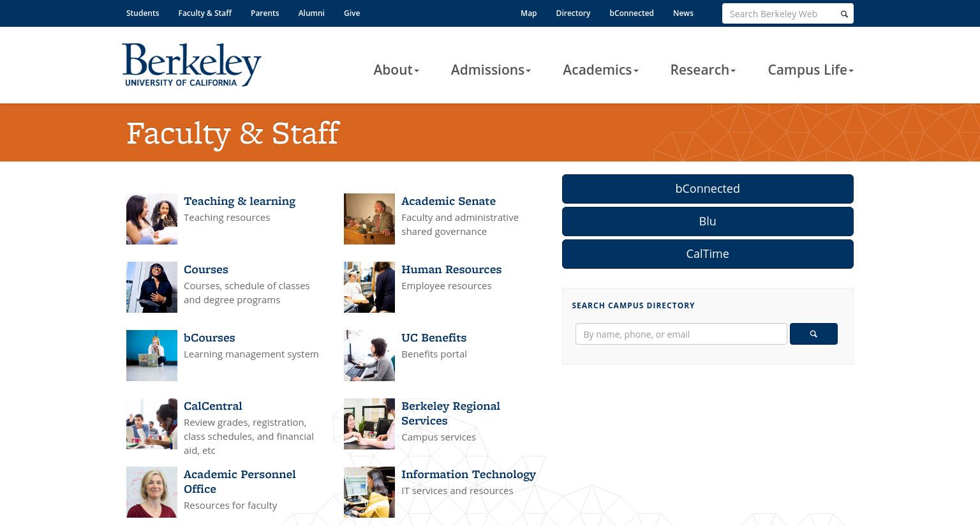980x526 pixels.
Task: Click the Courses thumbnail photo
Action: (x=152, y=287)
